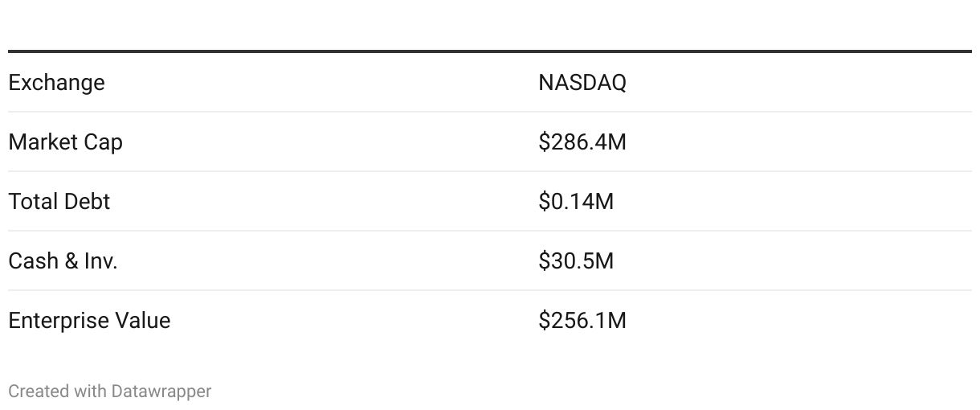Viewport: 980px width, 410px height.
Task: Click divider line below Market Cap row
Action: pyautogui.click(x=490, y=171)
